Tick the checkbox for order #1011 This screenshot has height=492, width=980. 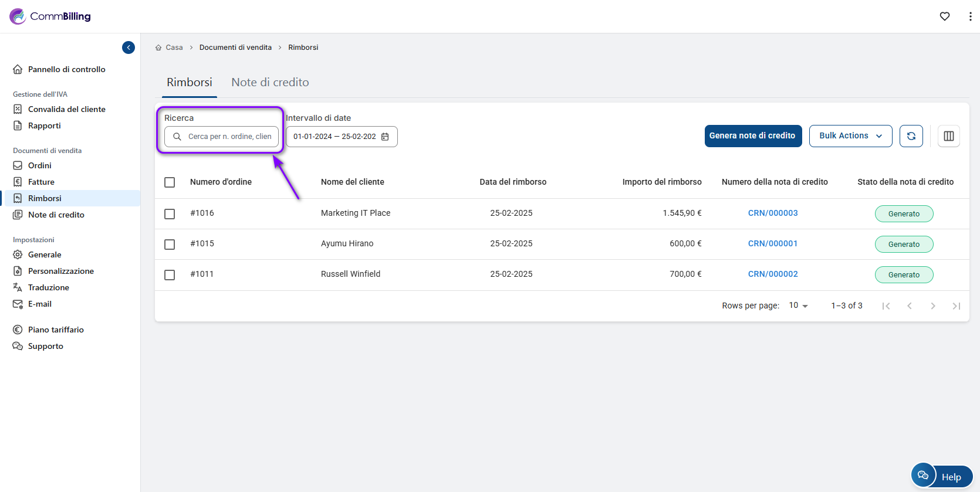click(x=170, y=274)
